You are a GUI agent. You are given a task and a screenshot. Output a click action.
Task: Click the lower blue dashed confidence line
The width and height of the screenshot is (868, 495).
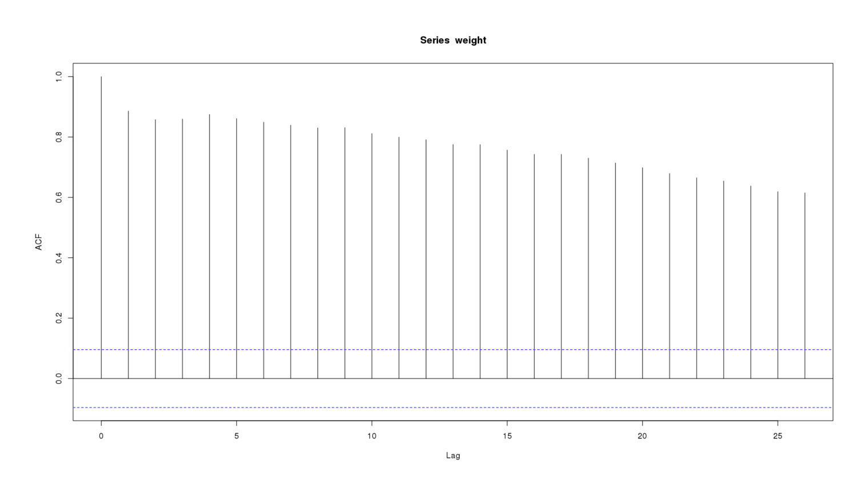coord(400,408)
